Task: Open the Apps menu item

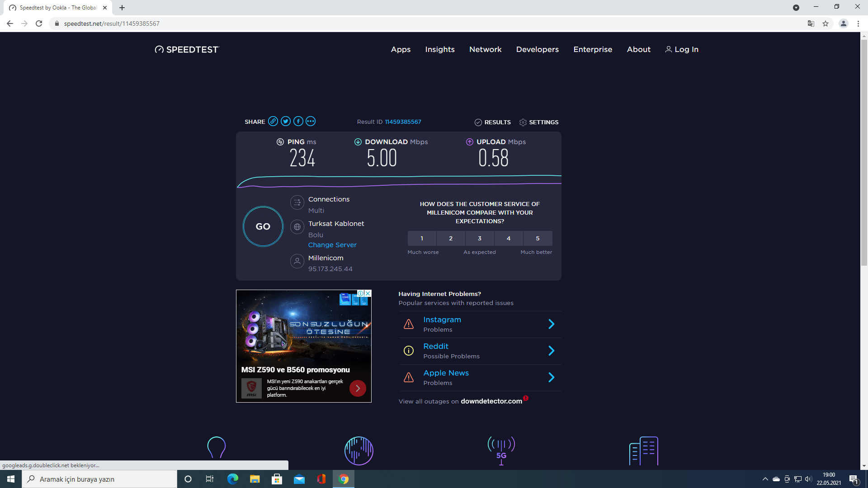Action: tap(401, 50)
